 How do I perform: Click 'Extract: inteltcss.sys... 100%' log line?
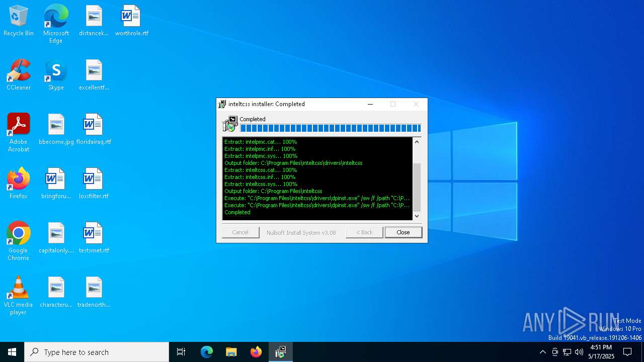pyautogui.click(x=261, y=184)
